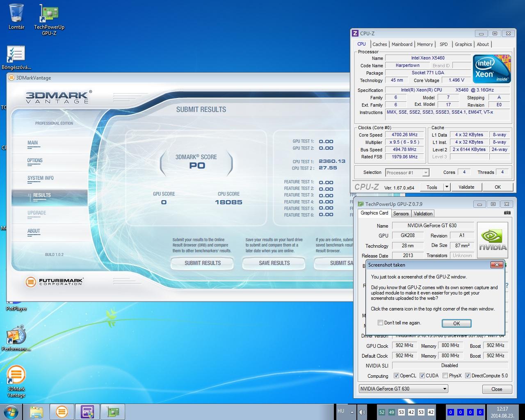Click the Close button in GPU-Z
The image size is (525, 420).
pos(497,389)
